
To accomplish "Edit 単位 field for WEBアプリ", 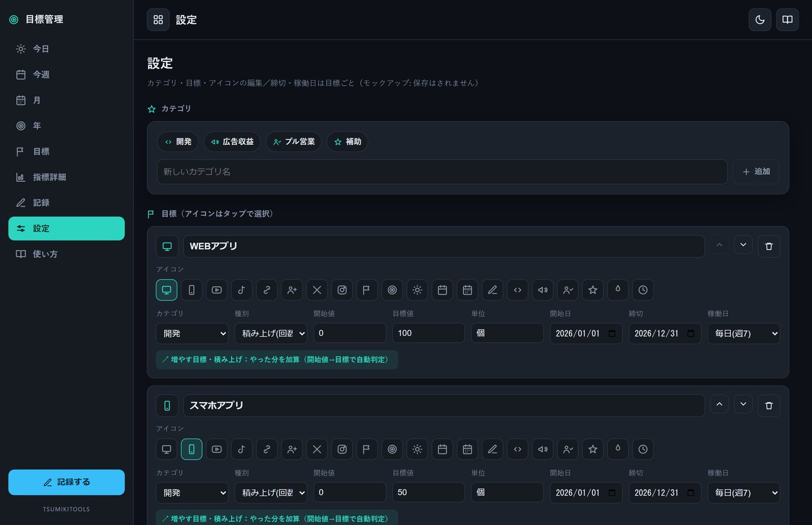I will pos(507,333).
